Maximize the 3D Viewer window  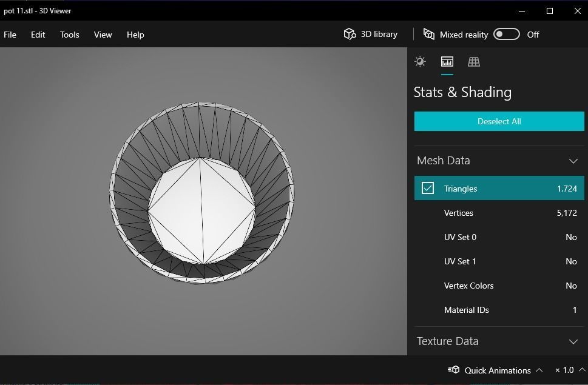click(549, 11)
